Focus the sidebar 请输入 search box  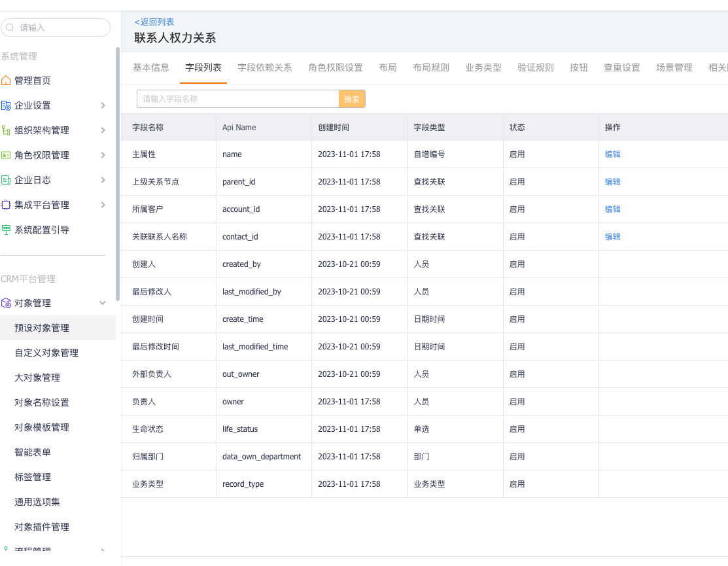click(56, 27)
